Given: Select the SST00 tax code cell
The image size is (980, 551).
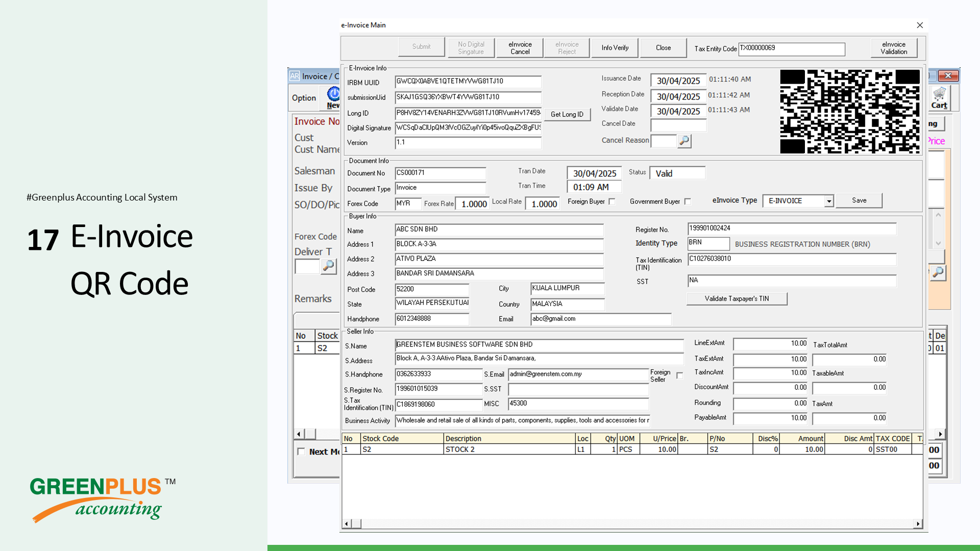Looking at the screenshot, I should tap(894, 449).
